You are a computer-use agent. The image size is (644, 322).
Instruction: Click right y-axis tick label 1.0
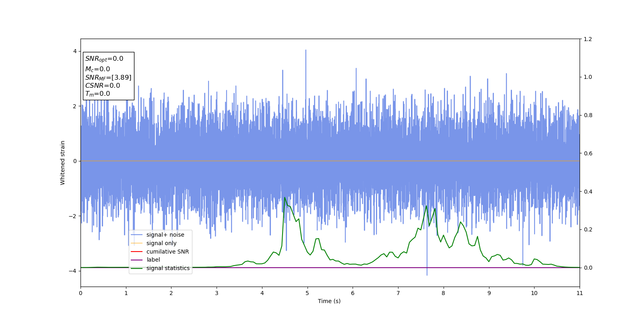[588, 77]
